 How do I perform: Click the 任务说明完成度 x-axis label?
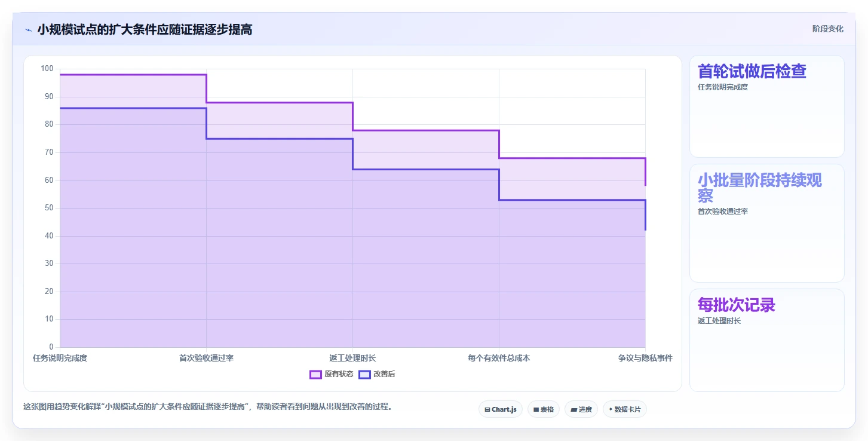(60, 358)
